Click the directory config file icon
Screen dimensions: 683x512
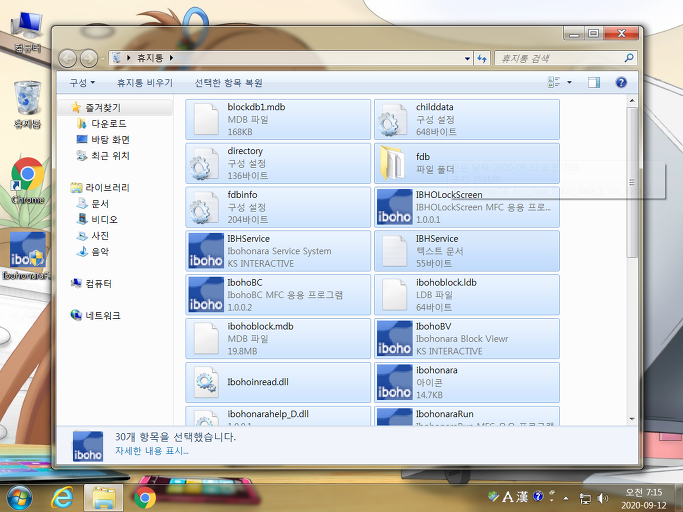205,163
